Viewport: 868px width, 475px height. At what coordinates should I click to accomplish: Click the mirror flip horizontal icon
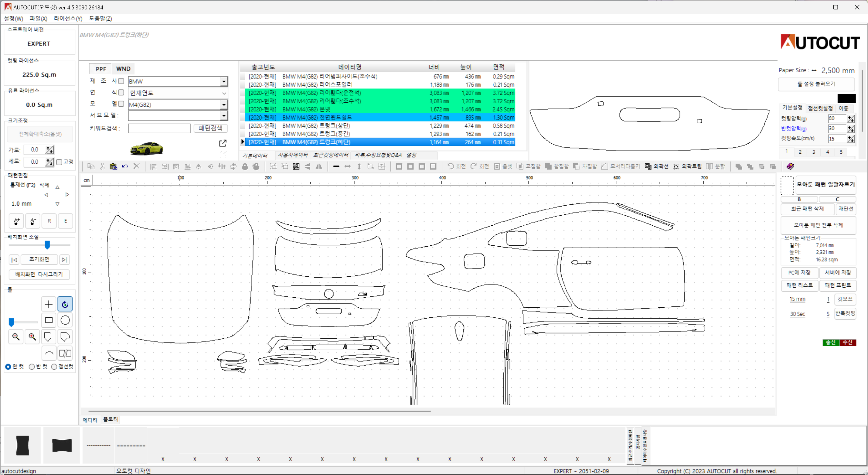click(x=319, y=166)
